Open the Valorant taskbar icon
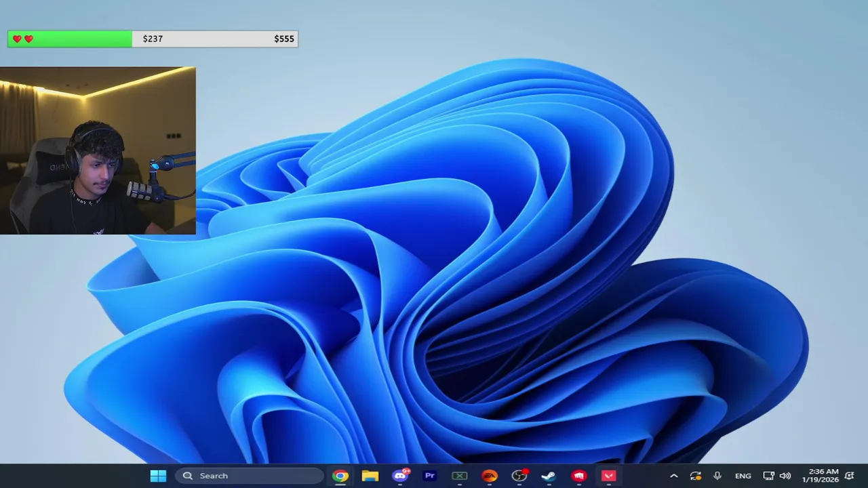Screen dimensions: 868x488 click(608, 476)
